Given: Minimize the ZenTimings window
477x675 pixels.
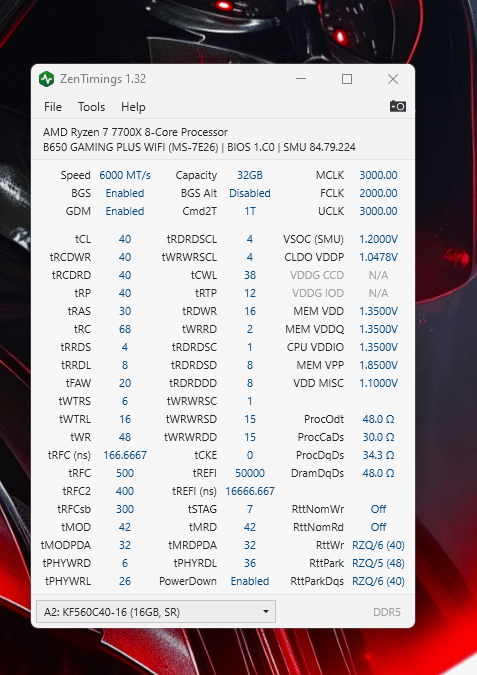Looking at the screenshot, I should coord(301,79).
